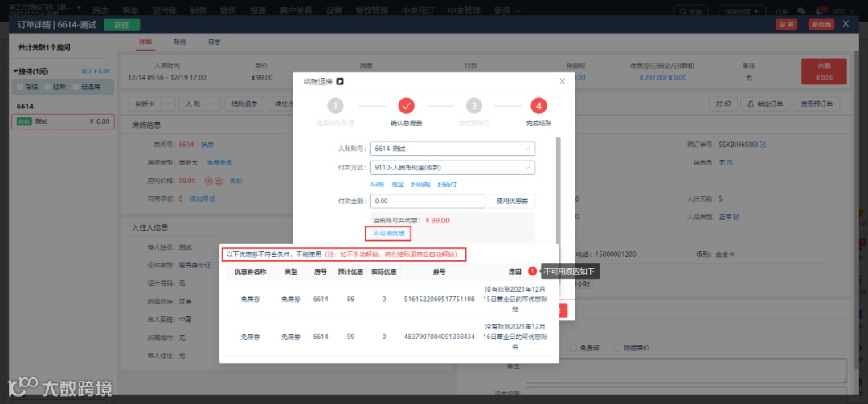Screen dimensions: 868x404
Task: Click the 付款金额 amount input field
Action: tap(428, 201)
